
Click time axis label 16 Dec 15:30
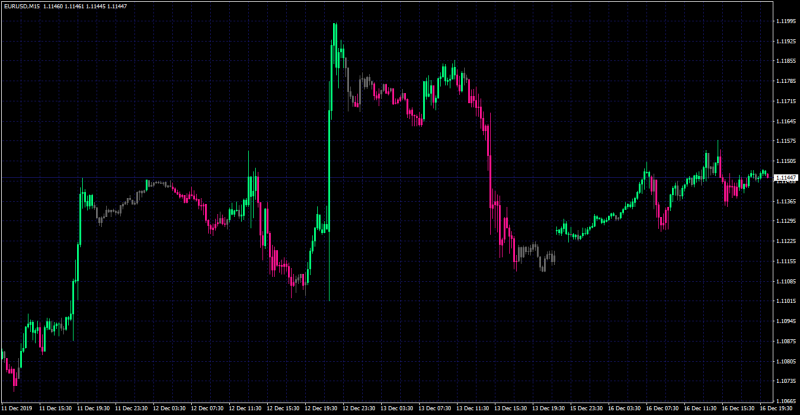(739, 408)
